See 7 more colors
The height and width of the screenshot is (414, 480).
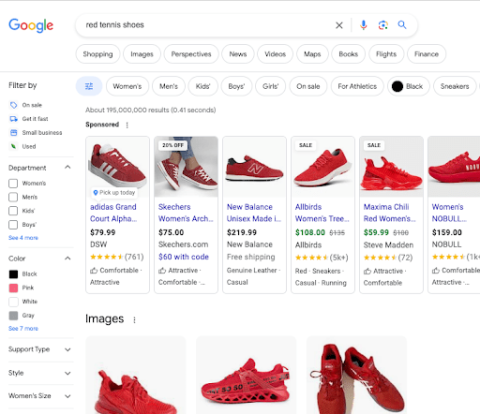23,328
